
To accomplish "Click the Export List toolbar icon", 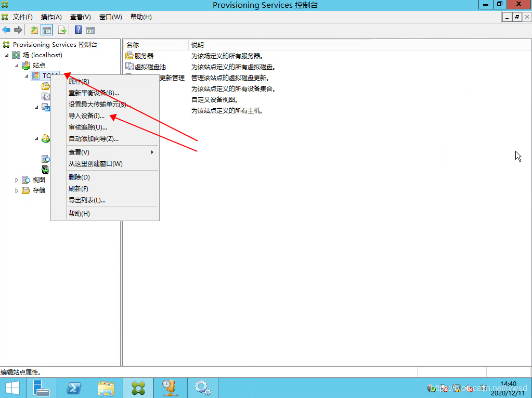I will [x=62, y=30].
